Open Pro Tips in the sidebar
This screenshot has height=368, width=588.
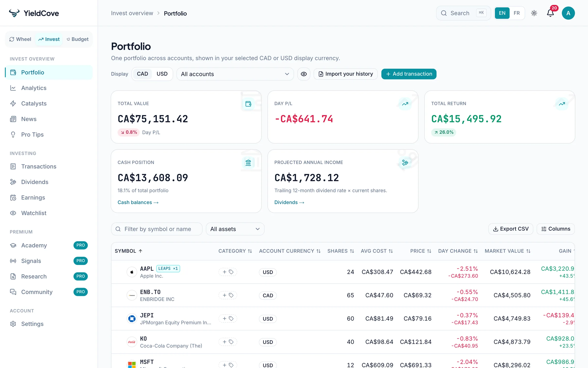[49, 134]
